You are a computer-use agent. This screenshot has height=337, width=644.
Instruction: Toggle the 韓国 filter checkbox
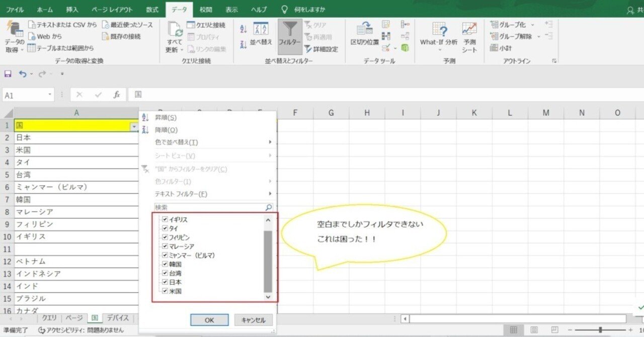click(x=165, y=264)
